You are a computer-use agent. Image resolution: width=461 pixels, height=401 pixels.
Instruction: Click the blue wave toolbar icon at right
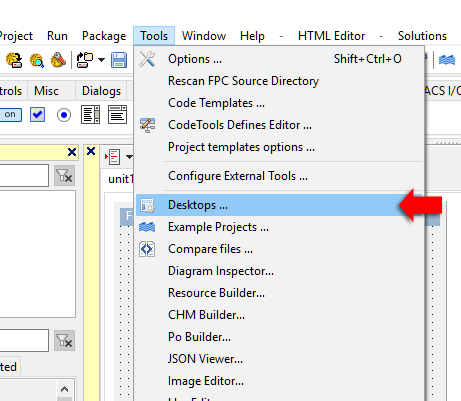pos(447,60)
